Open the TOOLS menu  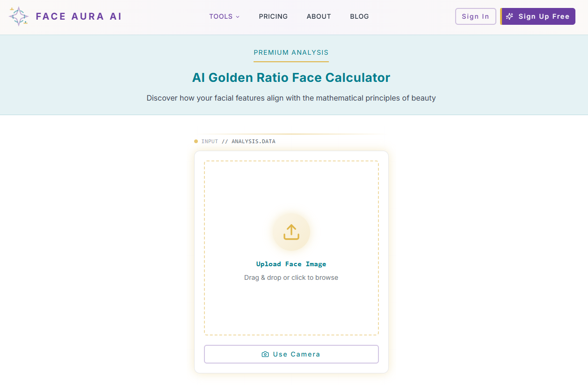[x=225, y=16]
